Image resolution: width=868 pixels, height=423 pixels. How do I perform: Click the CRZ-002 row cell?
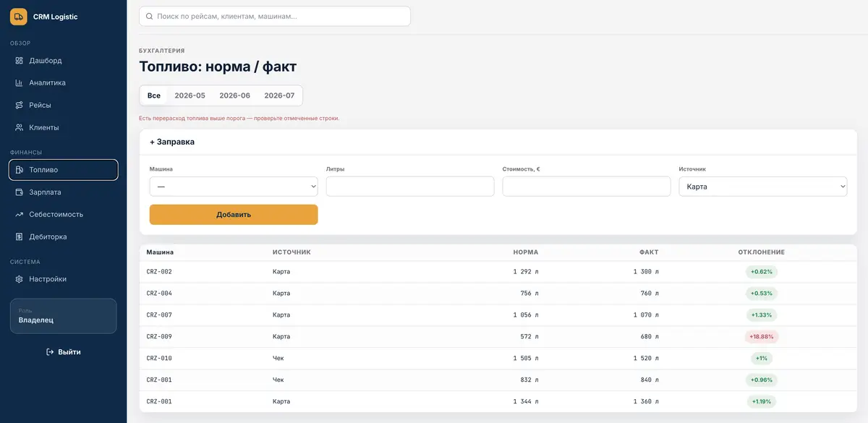pyautogui.click(x=159, y=272)
